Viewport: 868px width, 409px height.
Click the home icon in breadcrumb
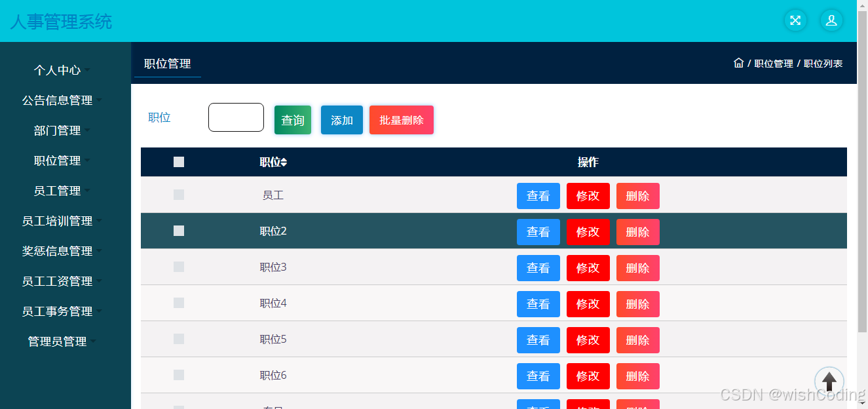tap(739, 63)
